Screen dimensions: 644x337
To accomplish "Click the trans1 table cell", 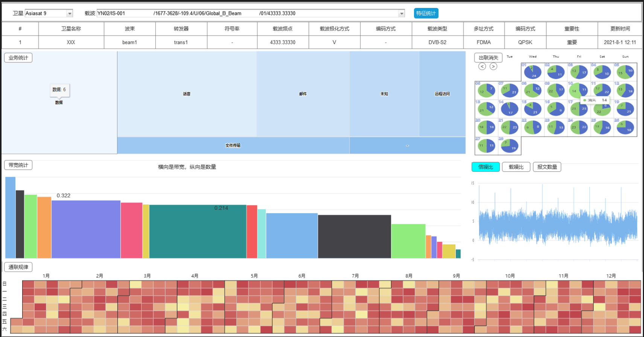I will 181,42.
